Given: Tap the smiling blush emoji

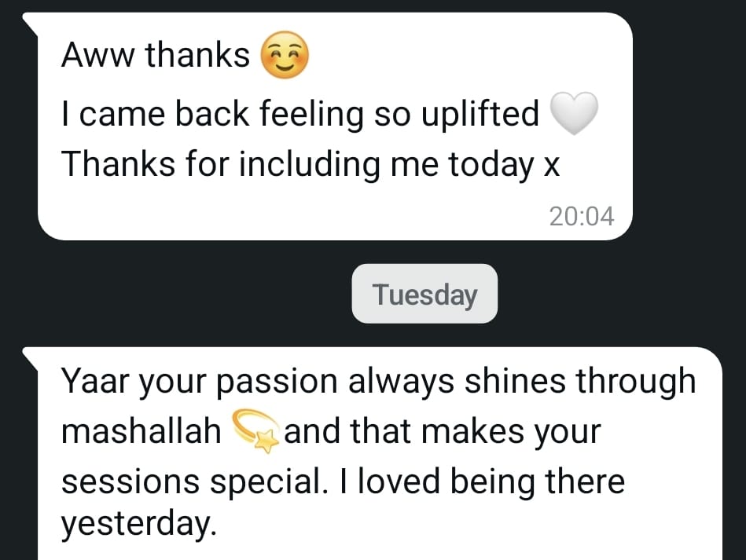Looking at the screenshot, I should click(285, 57).
